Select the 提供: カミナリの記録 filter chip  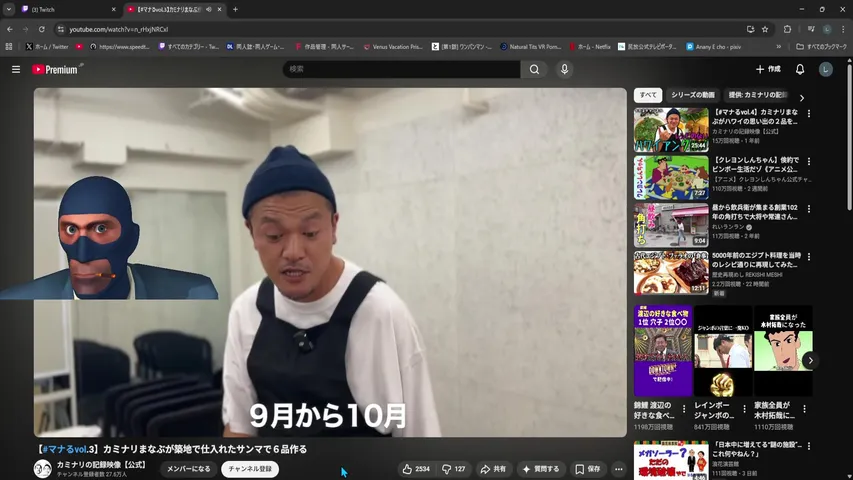pyautogui.click(x=757, y=95)
